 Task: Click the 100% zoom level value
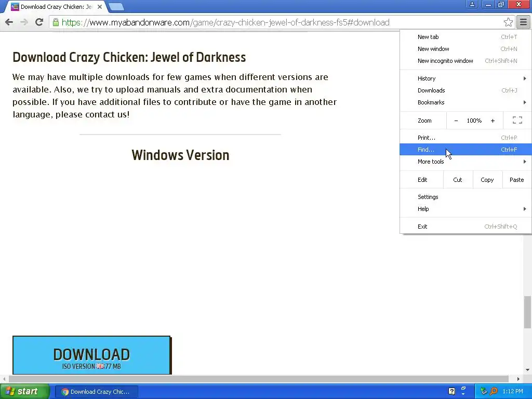coord(474,121)
